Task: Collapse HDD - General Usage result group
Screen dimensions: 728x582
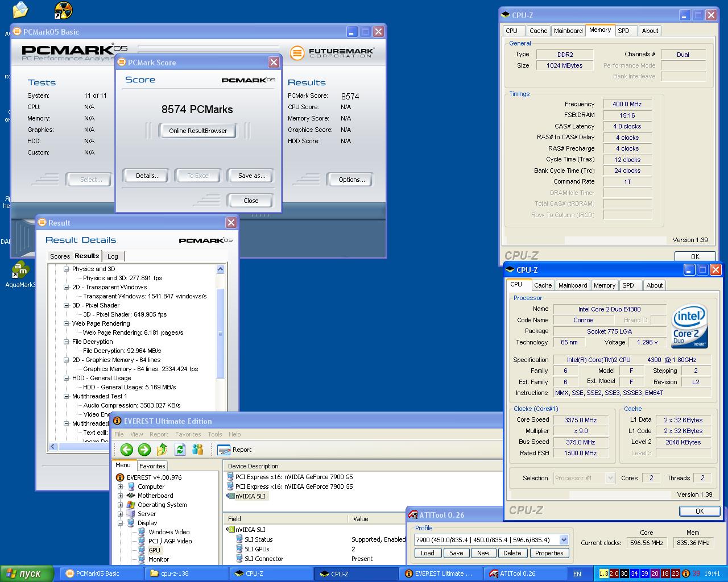Action: tap(66, 378)
